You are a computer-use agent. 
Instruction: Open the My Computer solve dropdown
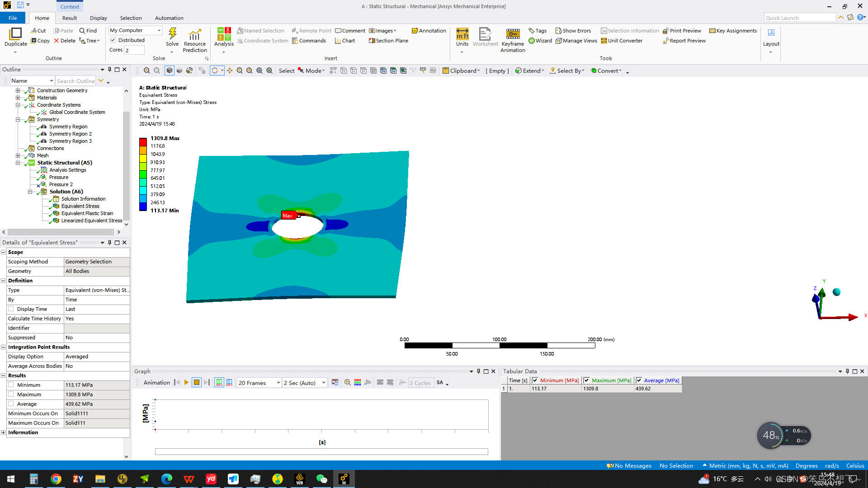159,30
